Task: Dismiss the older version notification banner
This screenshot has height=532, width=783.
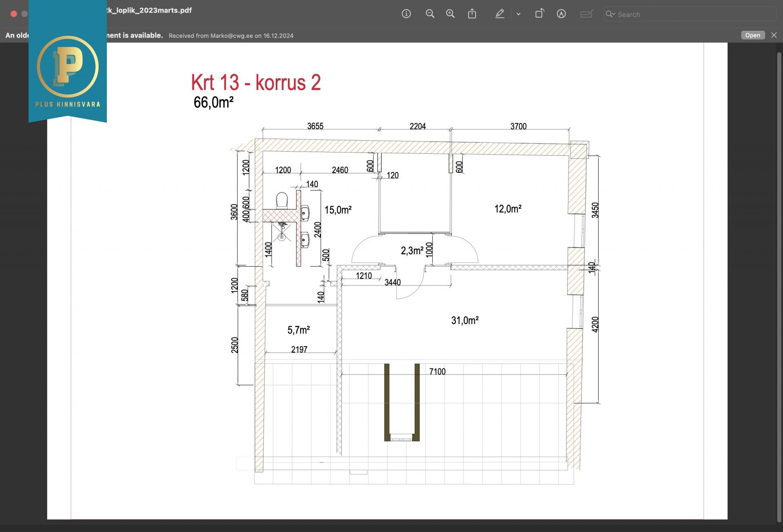Action: [x=774, y=35]
